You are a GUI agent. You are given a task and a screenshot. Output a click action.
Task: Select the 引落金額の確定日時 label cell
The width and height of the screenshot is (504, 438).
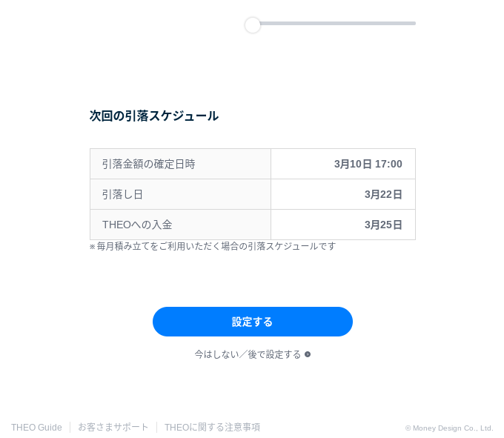pos(180,164)
